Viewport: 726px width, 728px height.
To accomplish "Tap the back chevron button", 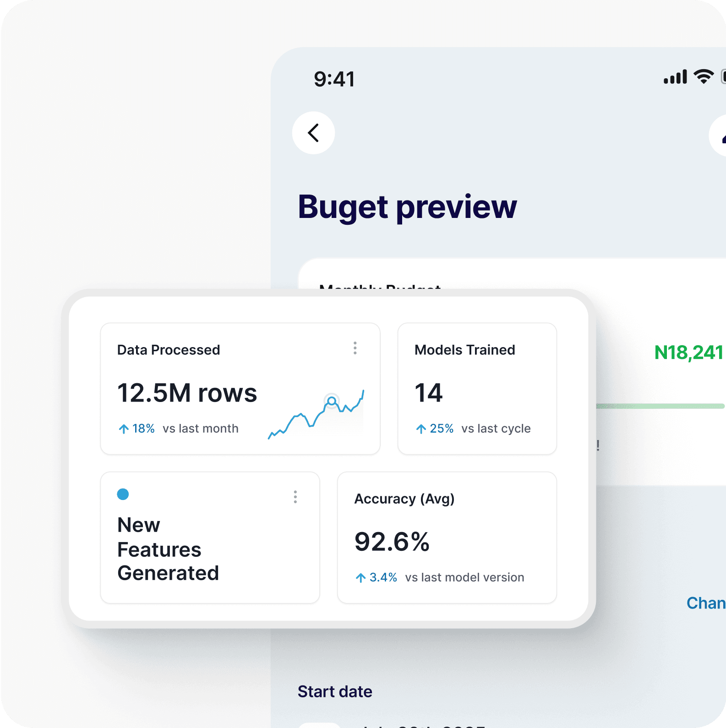I will (313, 133).
